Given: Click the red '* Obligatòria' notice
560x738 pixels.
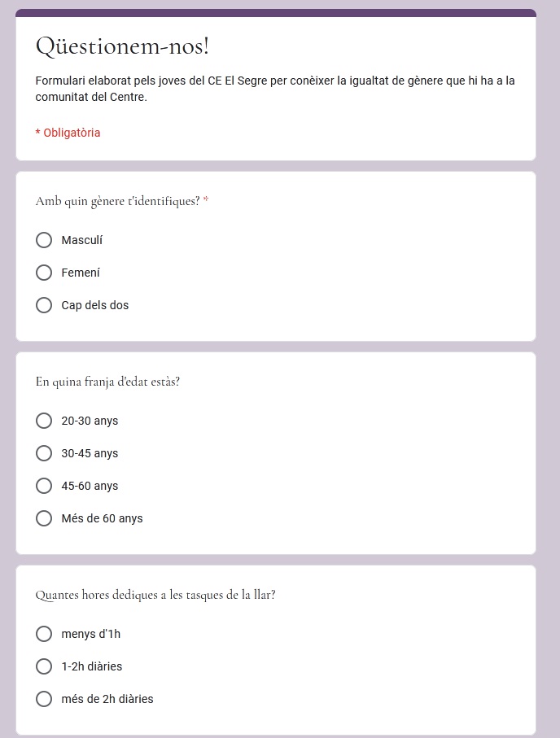Looking at the screenshot, I should click(68, 133).
